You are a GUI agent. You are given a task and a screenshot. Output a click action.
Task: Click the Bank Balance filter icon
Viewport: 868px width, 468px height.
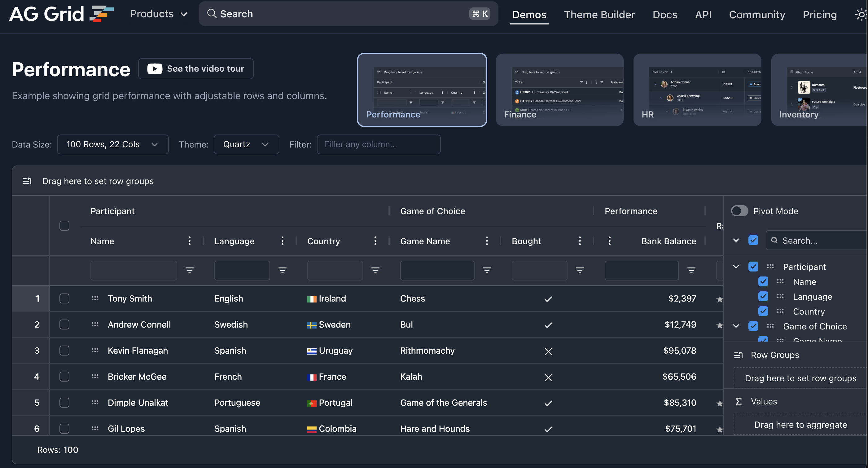click(691, 270)
